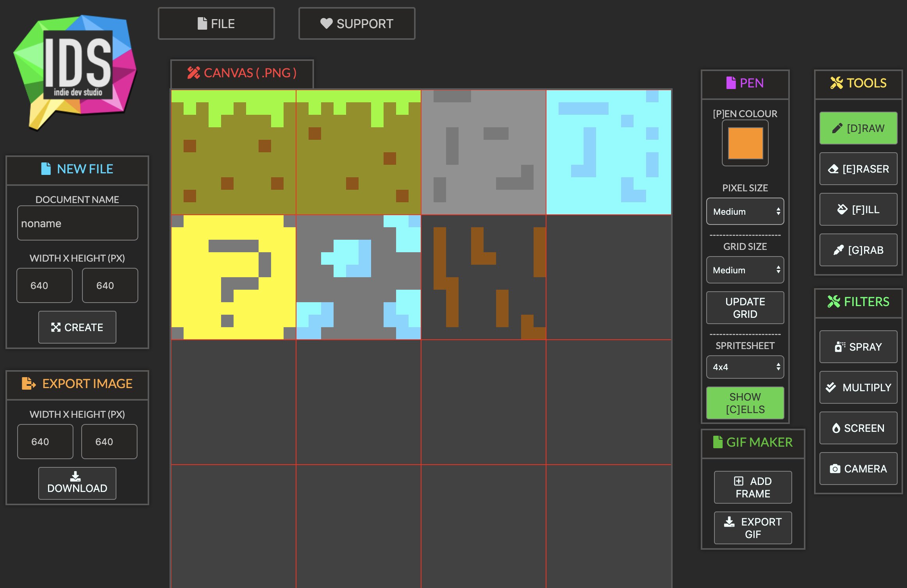Viewport: 907px width, 588px height.
Task: Click the DOCUMENT NAME label
Action: (77, 200)
